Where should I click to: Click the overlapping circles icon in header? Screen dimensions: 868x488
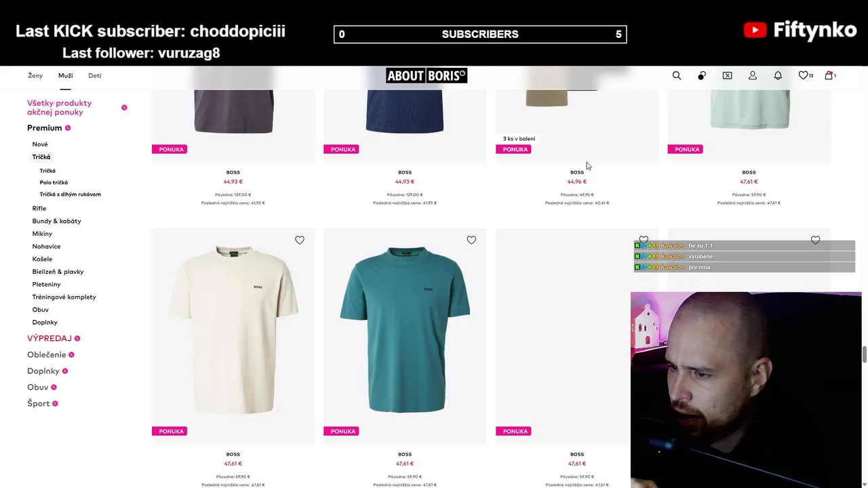pyautogui.click(x=702, y=76)
